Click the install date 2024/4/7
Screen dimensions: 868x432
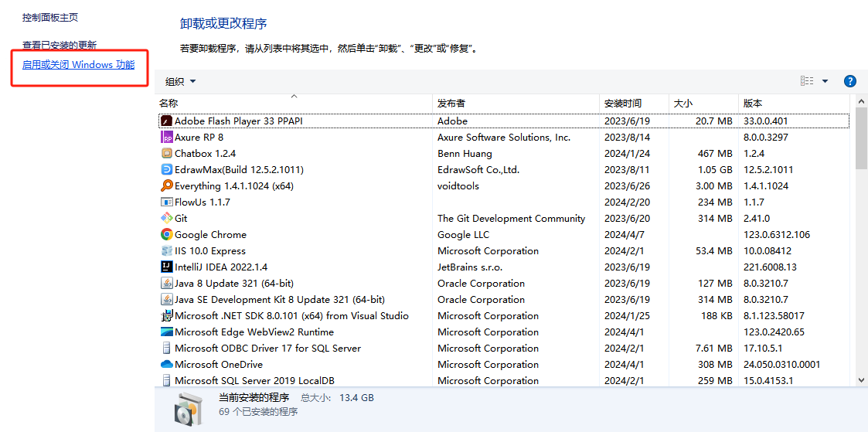(x=623, y=234)
